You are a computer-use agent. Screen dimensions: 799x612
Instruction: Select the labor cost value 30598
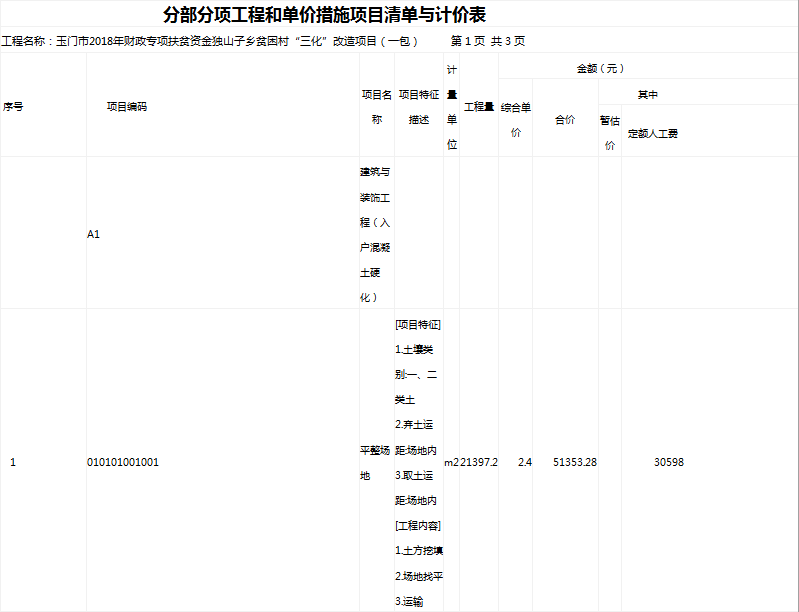(669, 462)
